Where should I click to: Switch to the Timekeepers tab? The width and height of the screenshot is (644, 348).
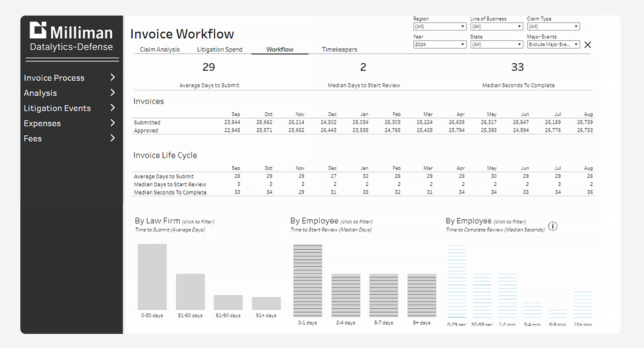tap(339, 49)
